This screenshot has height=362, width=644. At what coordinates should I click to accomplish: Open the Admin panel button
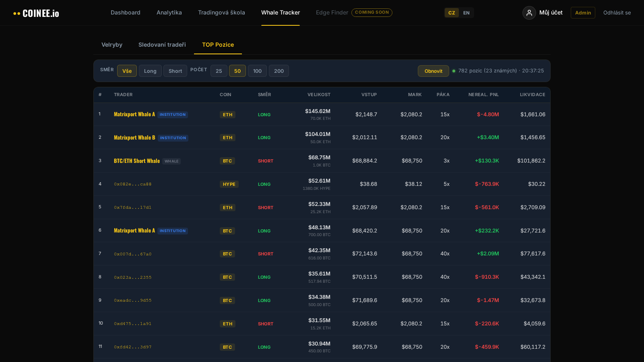(x=583, y=12)
